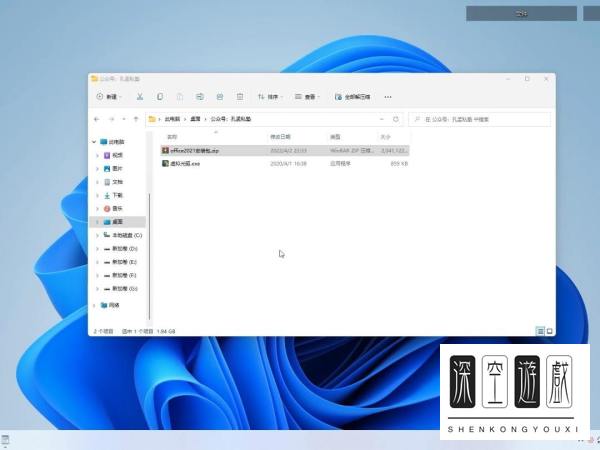Click 应用程序 type cell of 虚拟光驱.exe
The width and height of the screenshot is (600, 450).
pos(340,164)
